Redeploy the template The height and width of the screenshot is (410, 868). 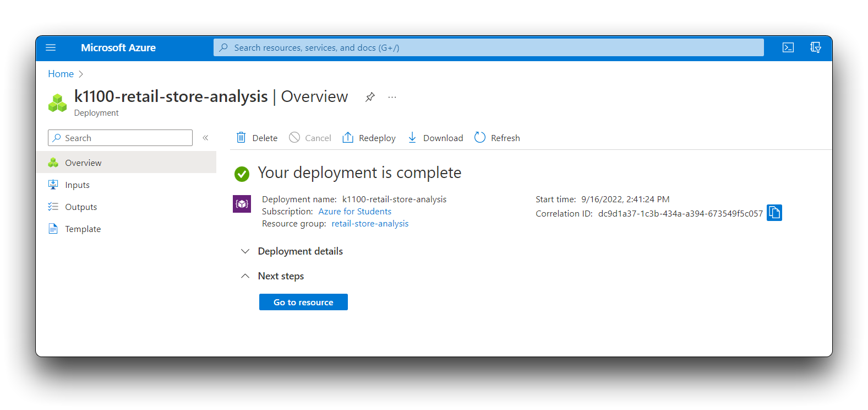point(369,138)
